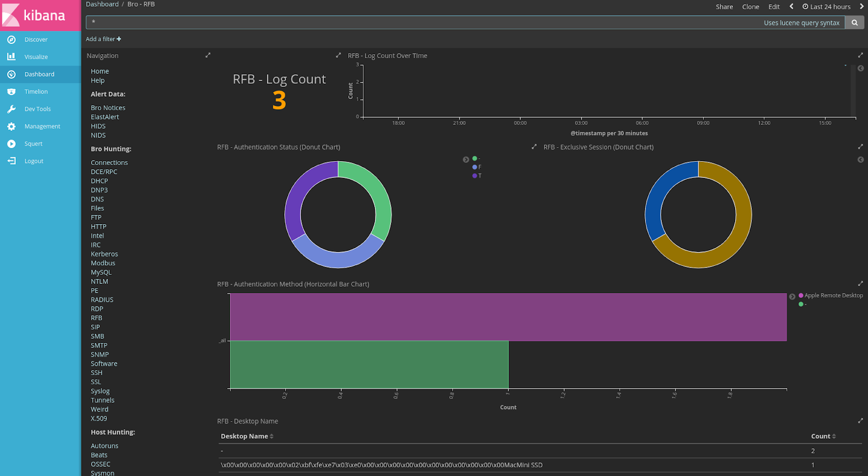Open the Timelion icon
Screen dimensions: 868x476
point(11,92)
